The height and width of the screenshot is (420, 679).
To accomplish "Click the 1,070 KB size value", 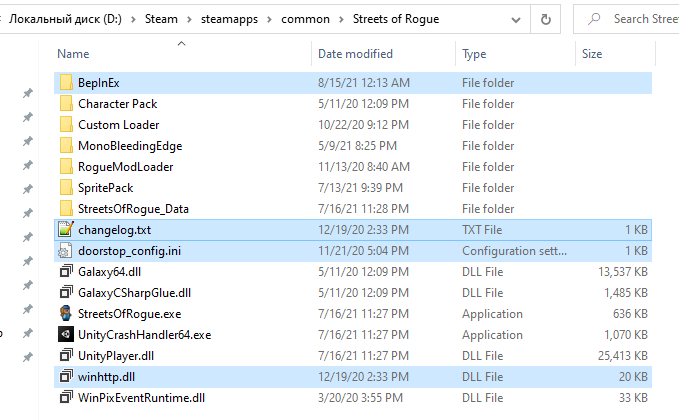I will click(626, 335).
